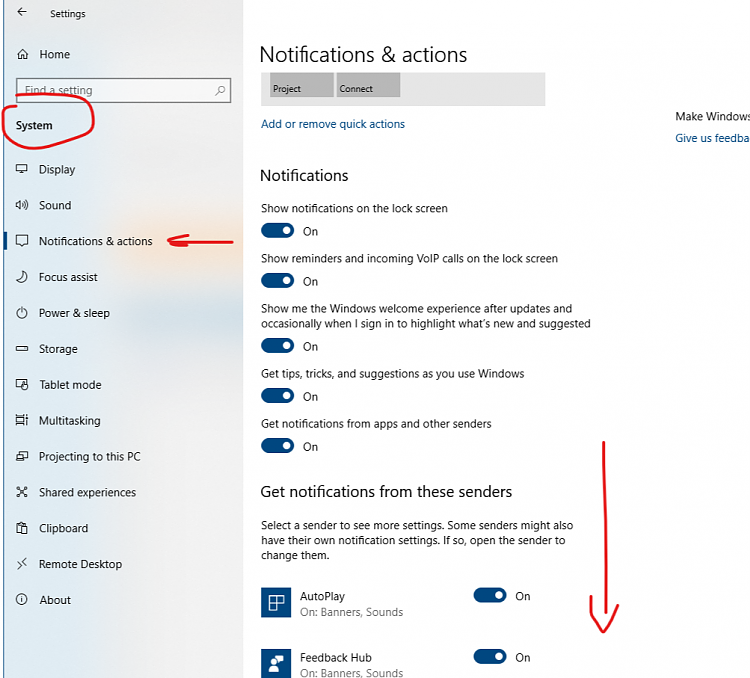Click the Notifications & actions icon
The image size is (750, 678).
22,241
